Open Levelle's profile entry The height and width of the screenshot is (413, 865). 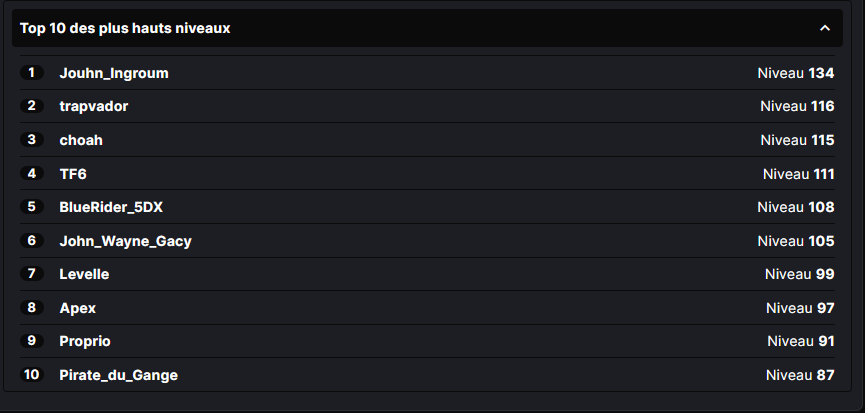[x=84, y=274]
